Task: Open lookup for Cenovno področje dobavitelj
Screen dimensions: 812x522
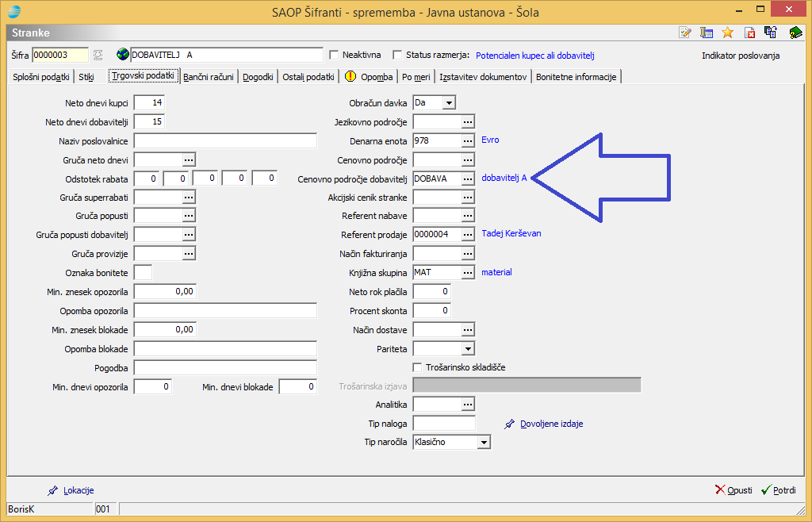Action: 468,178
